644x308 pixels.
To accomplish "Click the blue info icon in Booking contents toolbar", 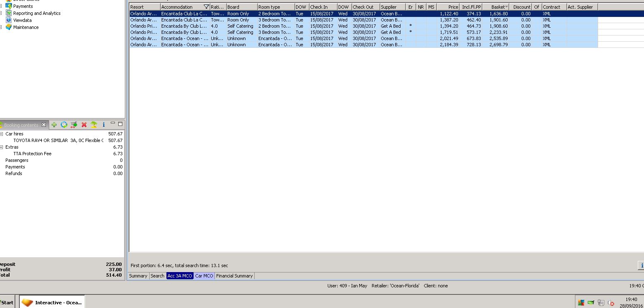I will pos(104,124).
